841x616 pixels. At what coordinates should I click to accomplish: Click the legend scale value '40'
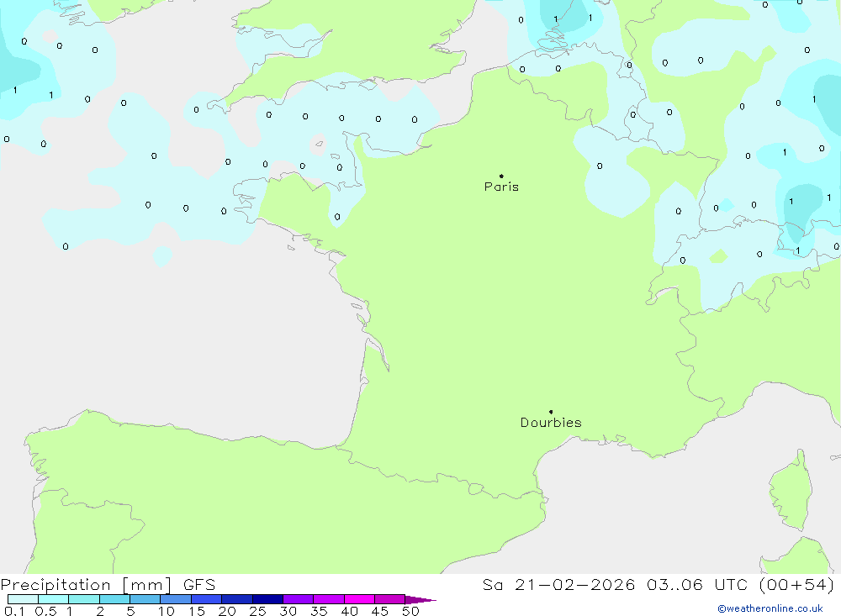tap(350, 611)
